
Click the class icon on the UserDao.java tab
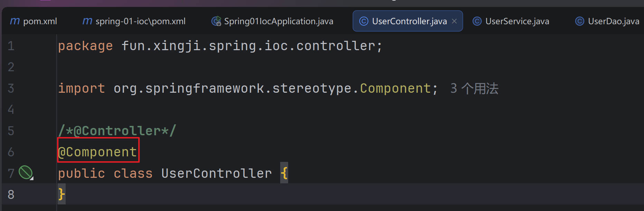coord(579,21)
